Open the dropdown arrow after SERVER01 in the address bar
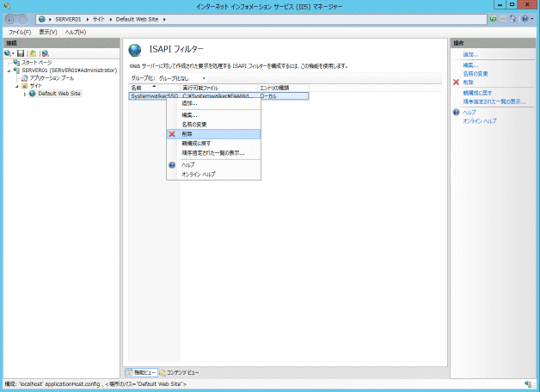Viewport: 540px width, 392px height. tap(87, 20)
